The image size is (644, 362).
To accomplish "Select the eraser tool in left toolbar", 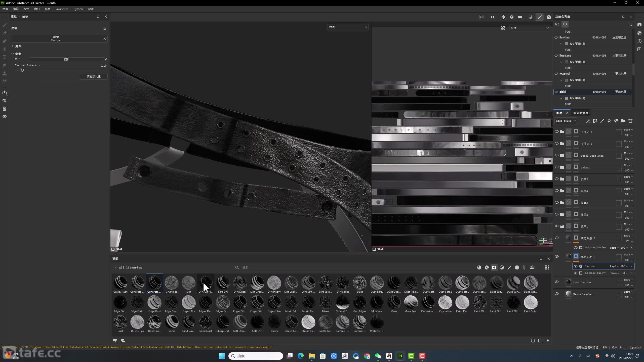I will click(x=4, y=33).
